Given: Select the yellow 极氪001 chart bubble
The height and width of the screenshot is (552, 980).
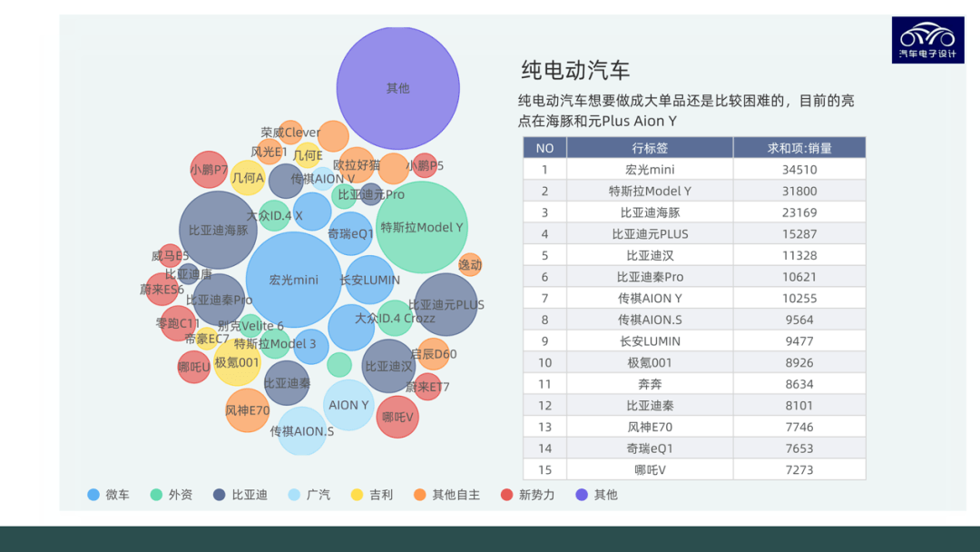Looking at the screenshot, I should (237, 362).
